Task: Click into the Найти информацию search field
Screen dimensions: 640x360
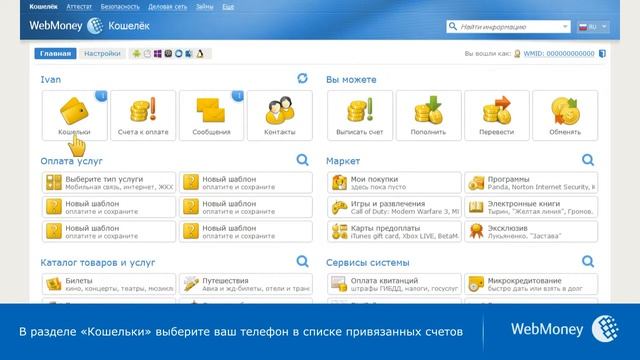Action: [x=509, y=27]
